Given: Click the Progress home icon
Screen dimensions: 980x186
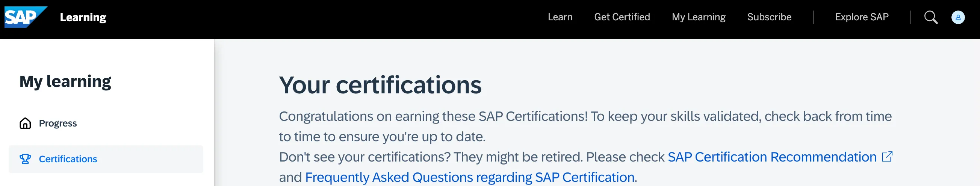Looking at the screenshot, I should (x=25, y=123).
